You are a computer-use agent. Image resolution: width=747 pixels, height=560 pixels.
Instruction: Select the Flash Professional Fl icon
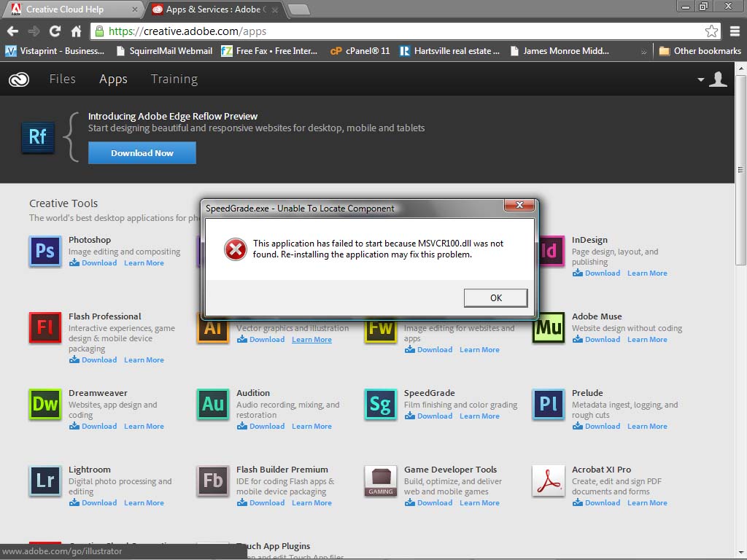click(x=44, y=328)
